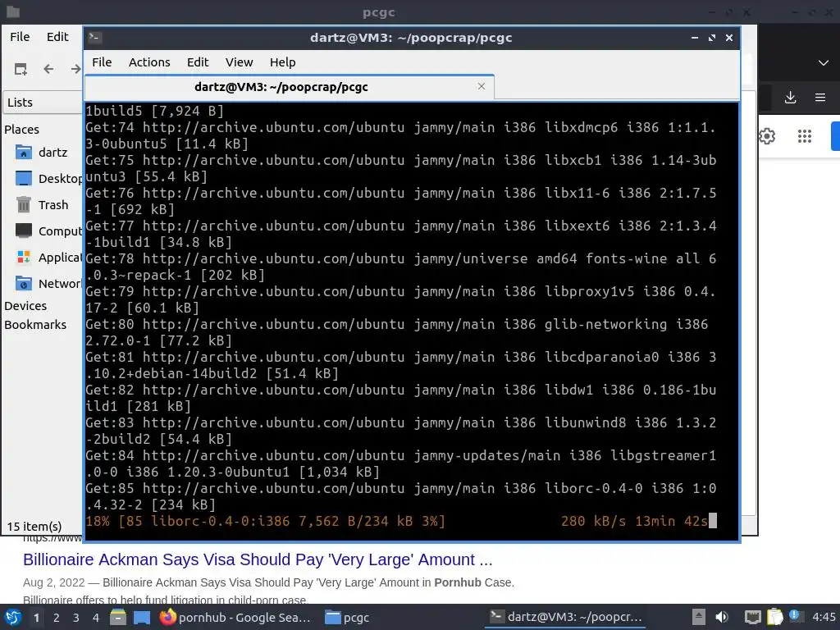Go back in the file manager
The image size is (840, 630).
[48, 69]
